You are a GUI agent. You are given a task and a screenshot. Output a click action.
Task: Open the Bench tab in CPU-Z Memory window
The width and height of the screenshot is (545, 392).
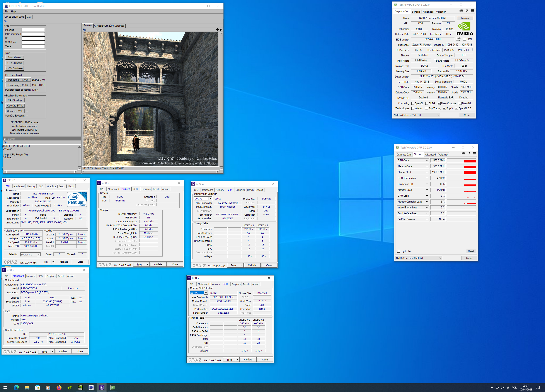click(156, 189)
